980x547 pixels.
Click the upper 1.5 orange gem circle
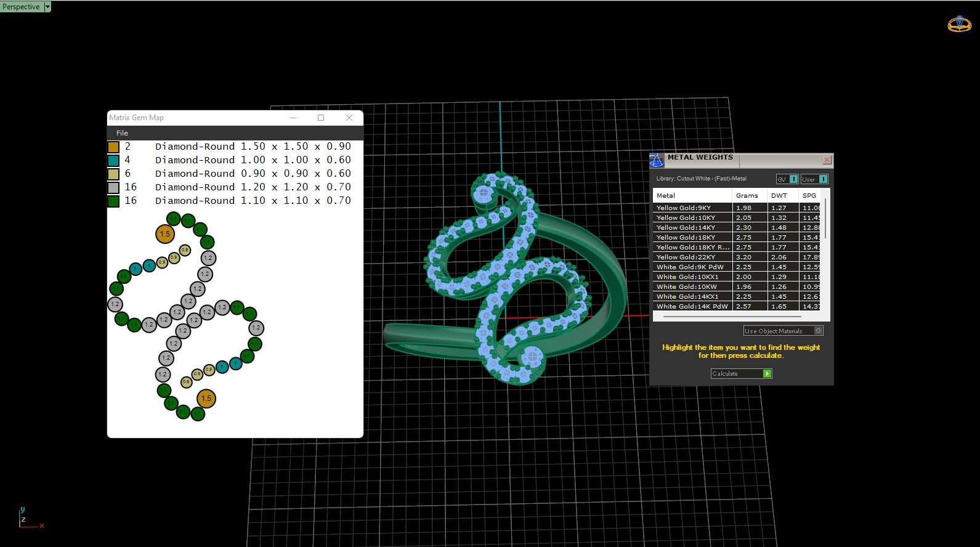coord(165,234)
